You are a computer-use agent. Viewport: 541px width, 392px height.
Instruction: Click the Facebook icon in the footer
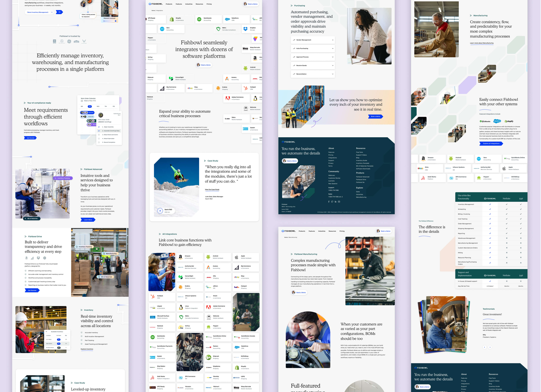tap(329, 202)
